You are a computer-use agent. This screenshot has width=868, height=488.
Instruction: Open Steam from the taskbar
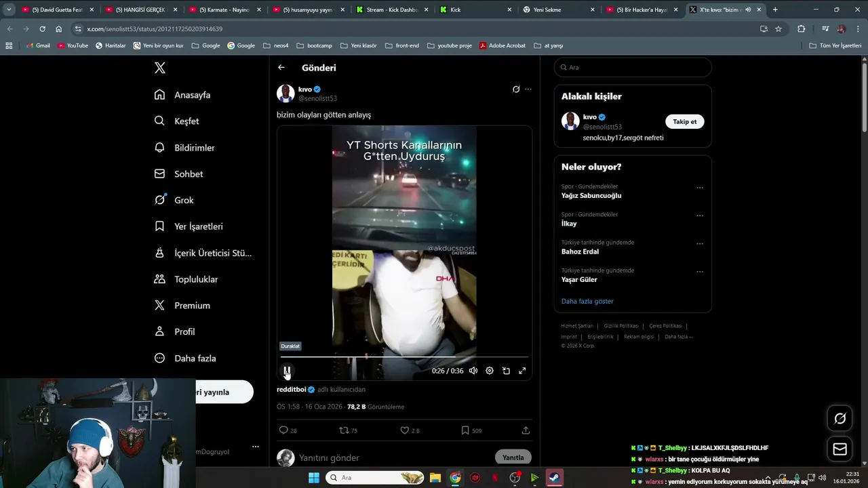tap(555, 478)
